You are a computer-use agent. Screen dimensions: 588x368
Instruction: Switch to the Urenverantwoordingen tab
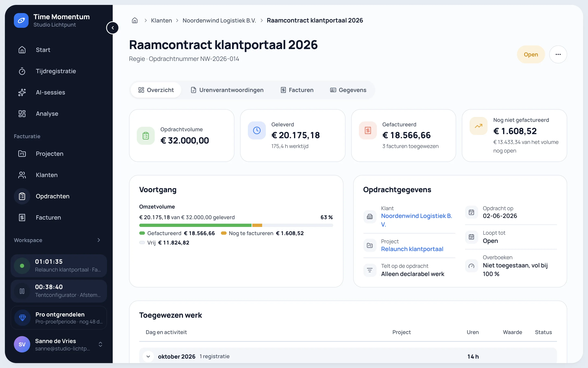pyautogui.click(x=227, y=90)
